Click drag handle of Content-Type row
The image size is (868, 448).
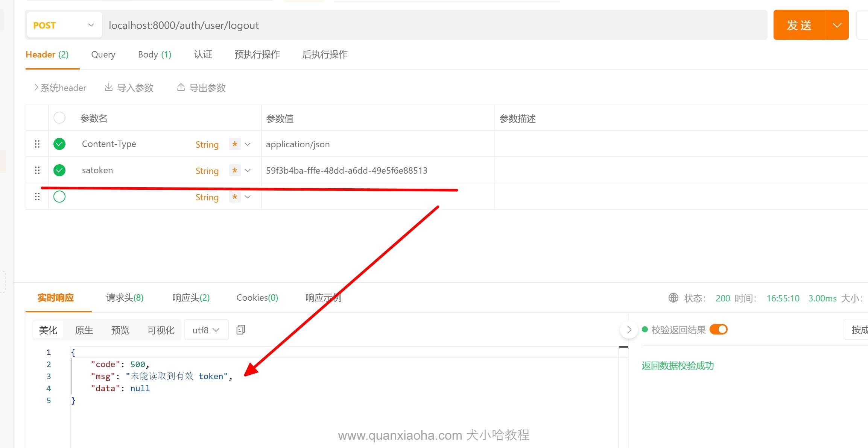click(37, 144)
